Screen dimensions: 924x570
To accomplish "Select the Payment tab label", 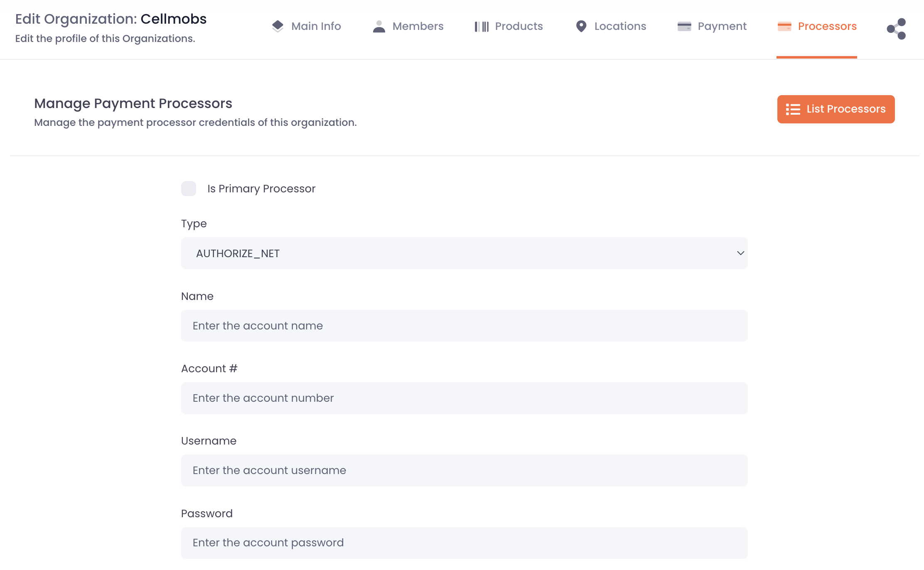I will tap(722, 26).
